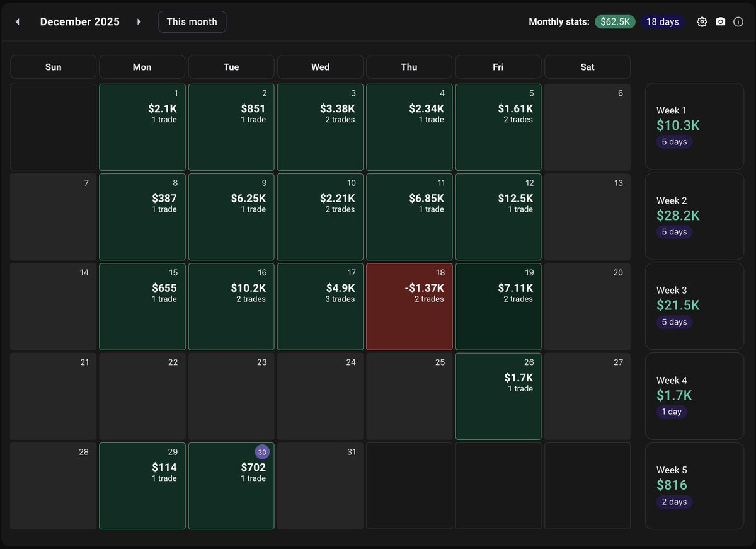Open December 5 showing $1.61K

coord(498,127)
